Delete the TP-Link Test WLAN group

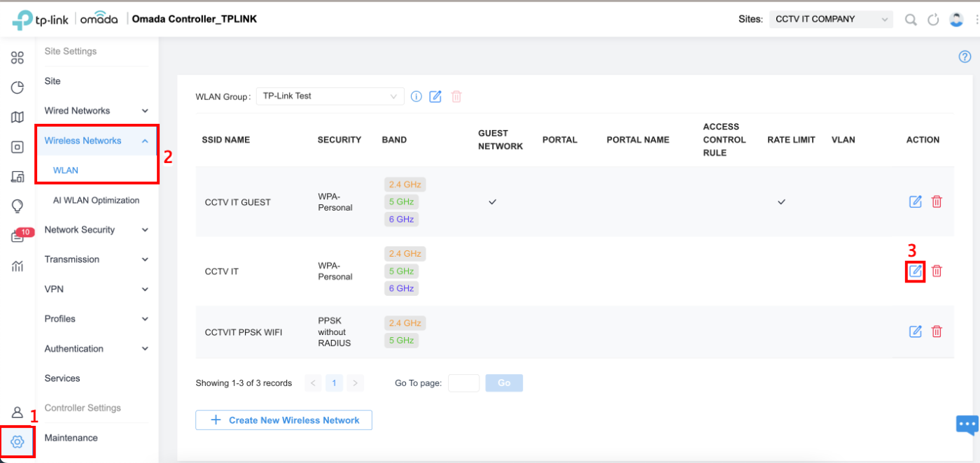pos(456,97)
